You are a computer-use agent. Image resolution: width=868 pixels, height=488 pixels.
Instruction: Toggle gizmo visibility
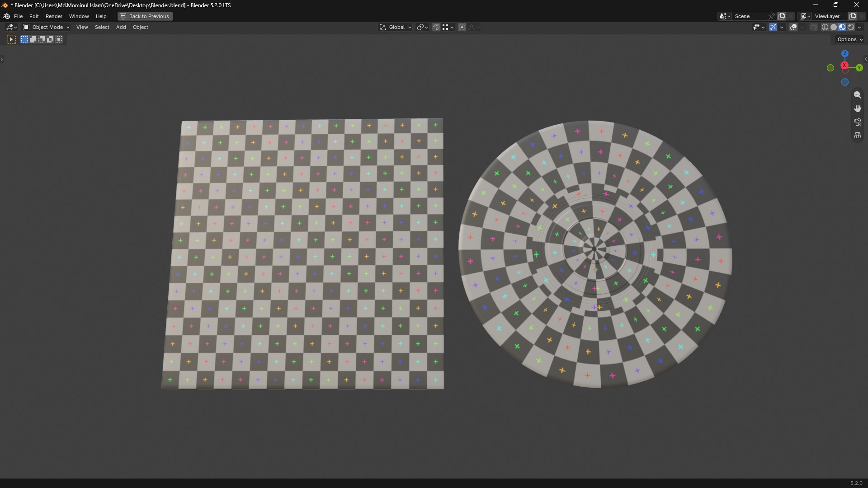[x=773, y=28]
